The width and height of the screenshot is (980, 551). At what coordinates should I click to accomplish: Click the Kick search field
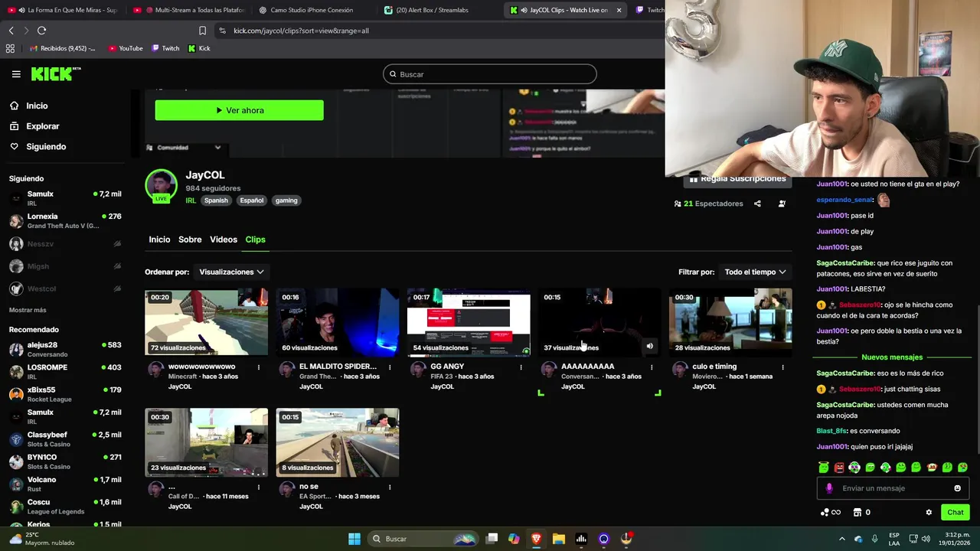490,74
